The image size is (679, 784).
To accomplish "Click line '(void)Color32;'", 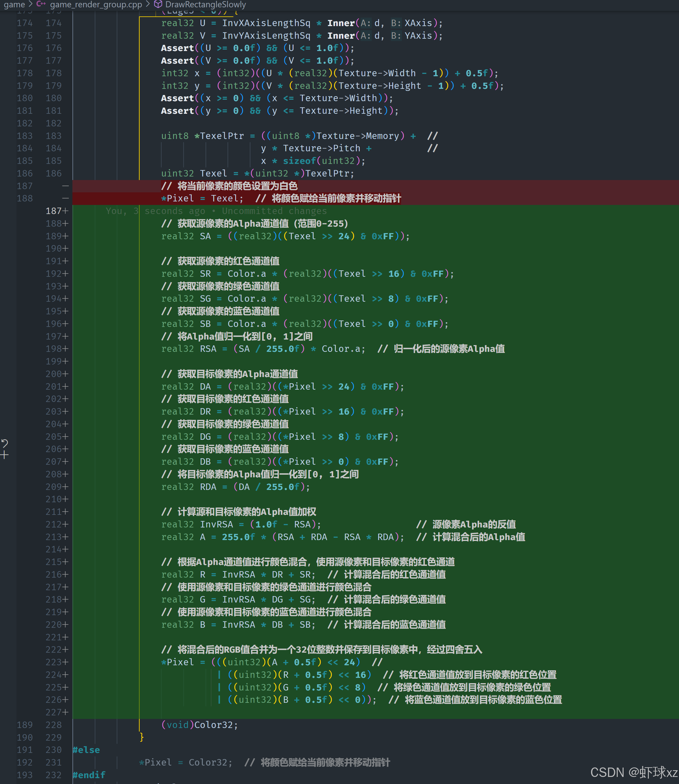I will point(200,724).
